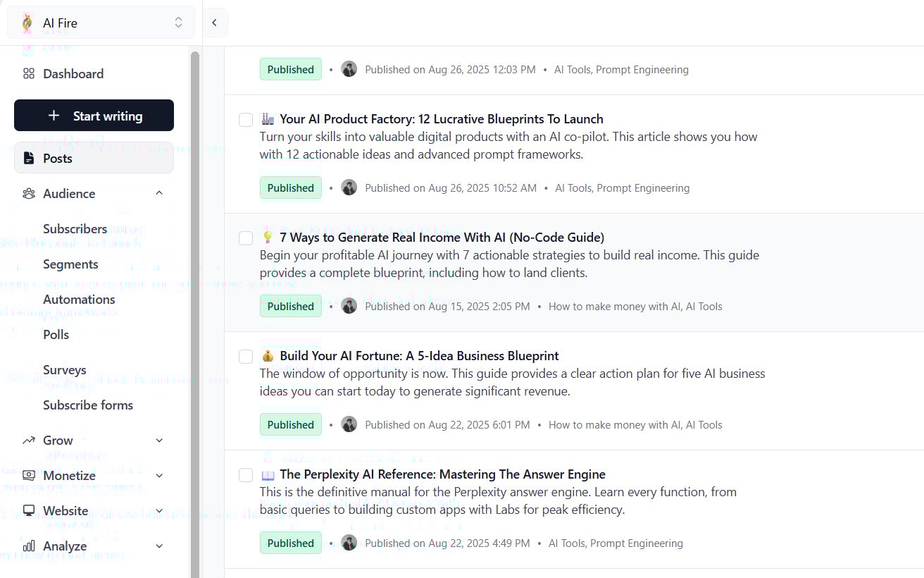The image size is (924, 578).
Task: Select the AI Product Factory post checkbox
Action: click(x=246, y=120)
